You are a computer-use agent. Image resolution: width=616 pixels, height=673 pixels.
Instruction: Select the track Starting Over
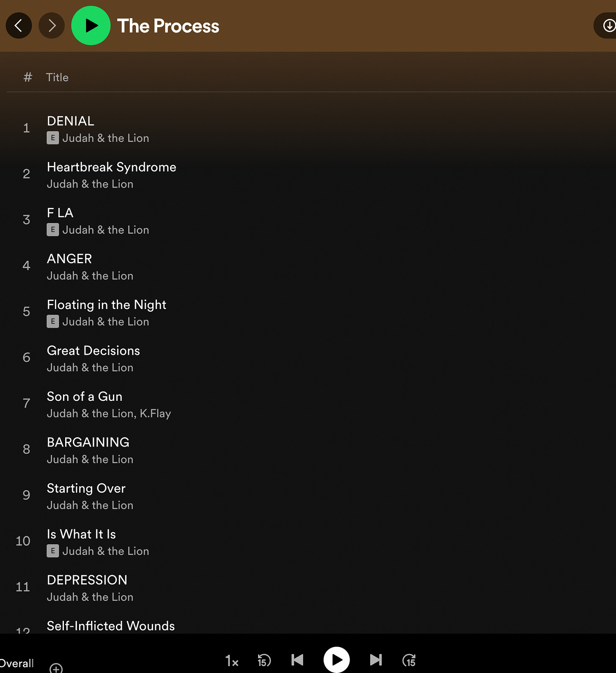coord(86,488)
